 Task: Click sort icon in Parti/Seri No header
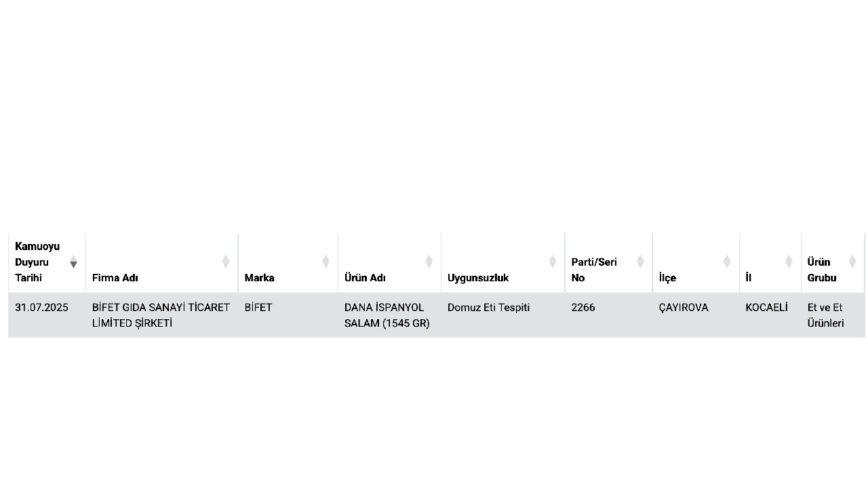[640, 262]
